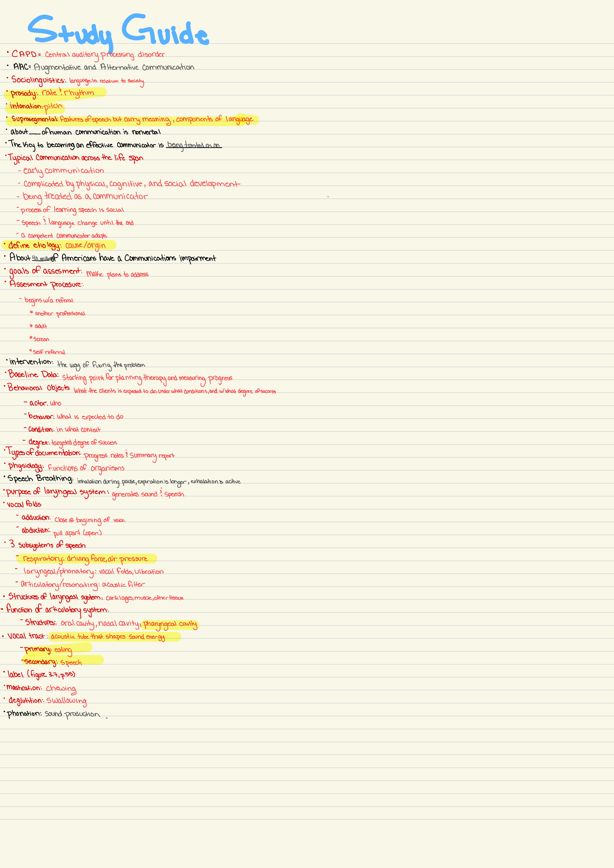This screenshot has width=614, height=868.
Task: Click highlighted "define etiology: cause/orgin" line
Action: pyautogui.click(x=59, y=246)
